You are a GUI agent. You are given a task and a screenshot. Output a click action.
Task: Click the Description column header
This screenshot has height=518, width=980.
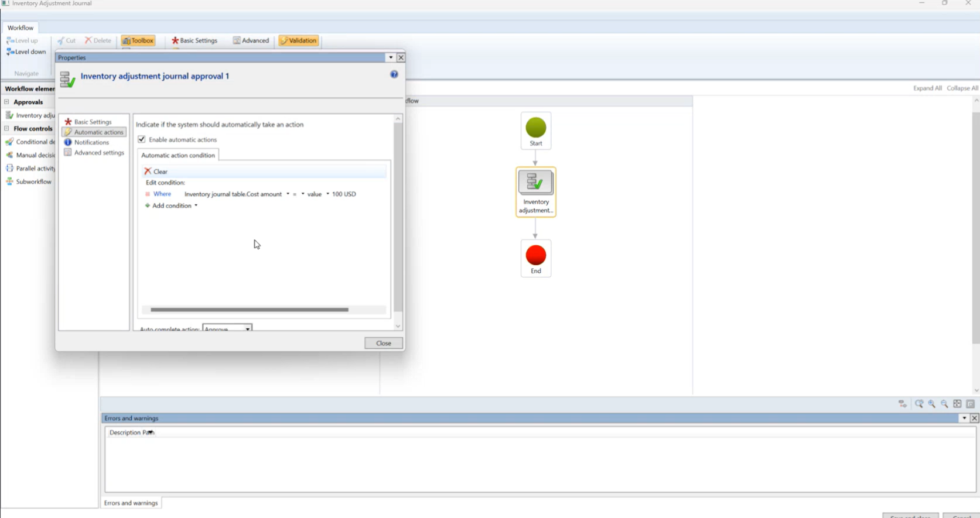tap(124, 433)
